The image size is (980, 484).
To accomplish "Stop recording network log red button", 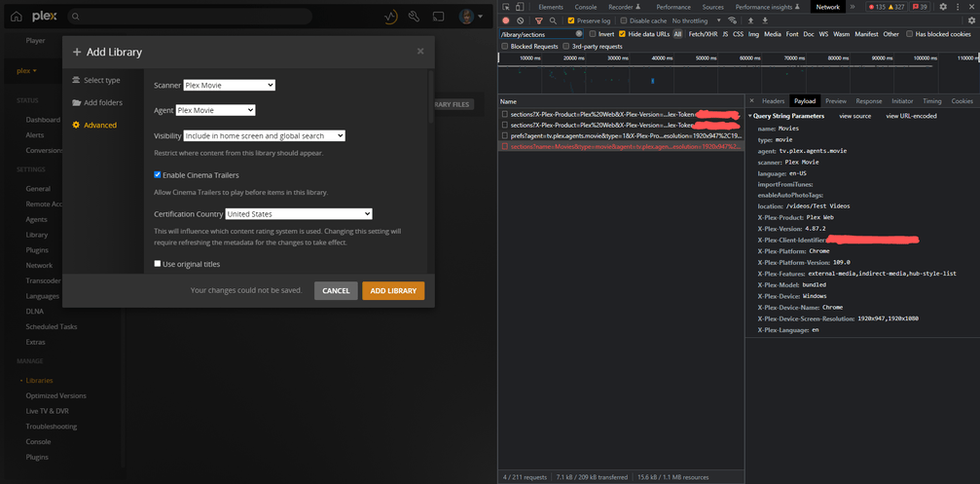I will [x=506, y=20].
